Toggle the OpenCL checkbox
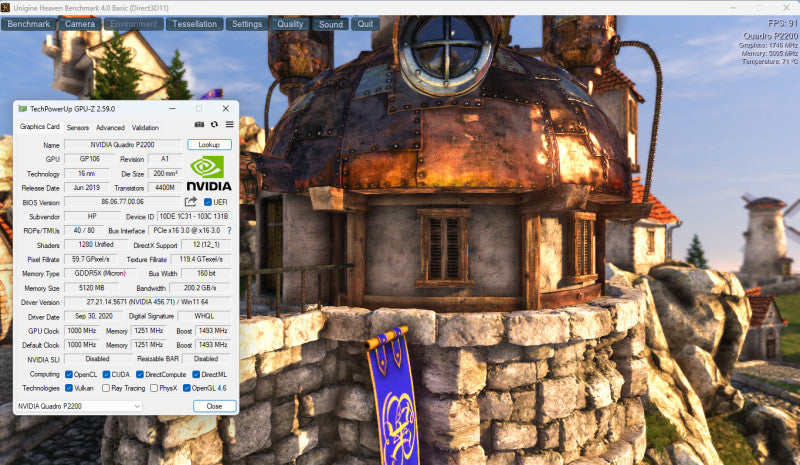Screen dimensions: 800x465 [69, 374]
